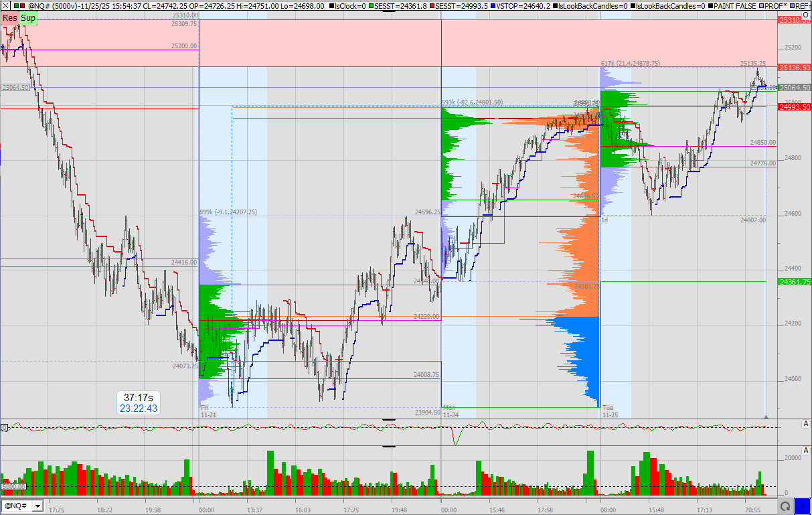Click the Tue 11-25 session date label
812x515 pixels.
609,411
